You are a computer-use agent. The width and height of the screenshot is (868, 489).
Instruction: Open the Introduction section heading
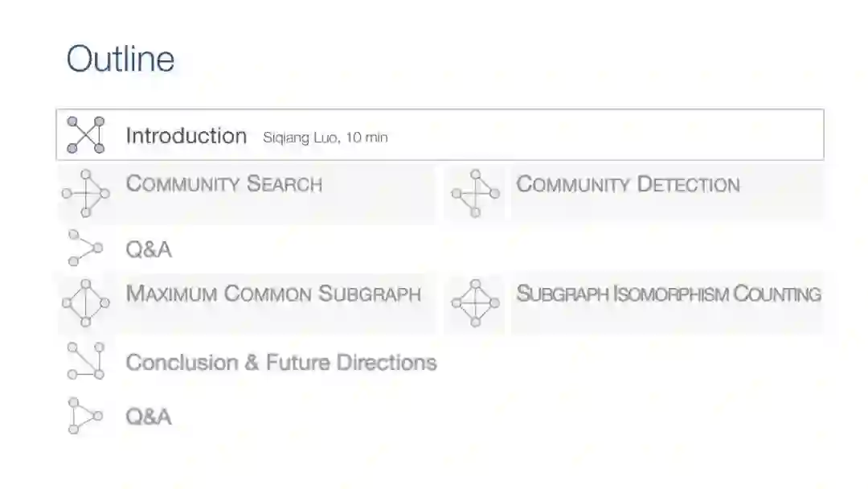(186, 136)
